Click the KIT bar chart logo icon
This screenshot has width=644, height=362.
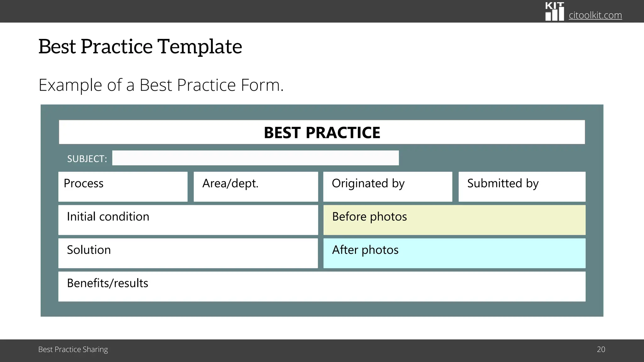coord(554,11)
